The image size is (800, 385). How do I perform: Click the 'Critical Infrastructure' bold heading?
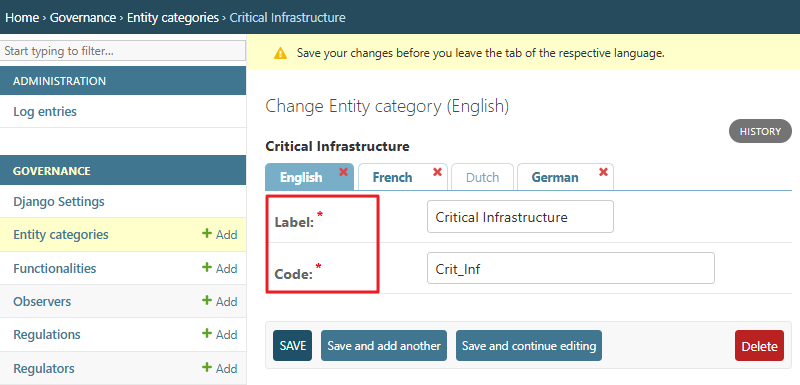click(x=337, y=146)
